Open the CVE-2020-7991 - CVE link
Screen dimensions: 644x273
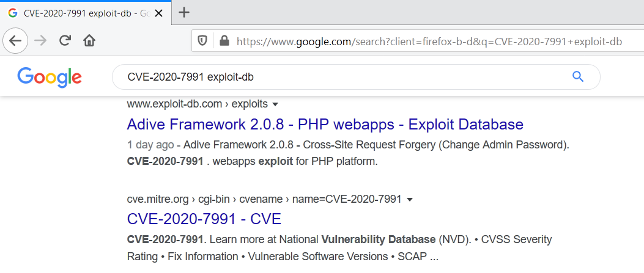pos(204,219)
